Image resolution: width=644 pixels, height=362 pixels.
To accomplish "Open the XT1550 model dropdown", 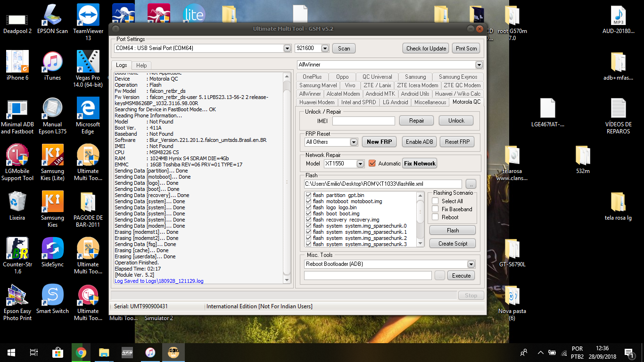I will coord(361,164).
